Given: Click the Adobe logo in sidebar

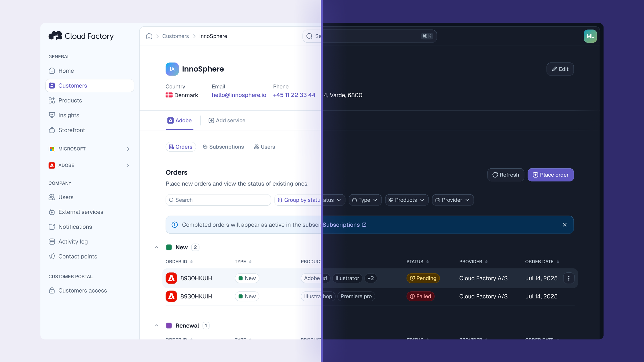Looking at the screenshot, I should pos(52,165).
